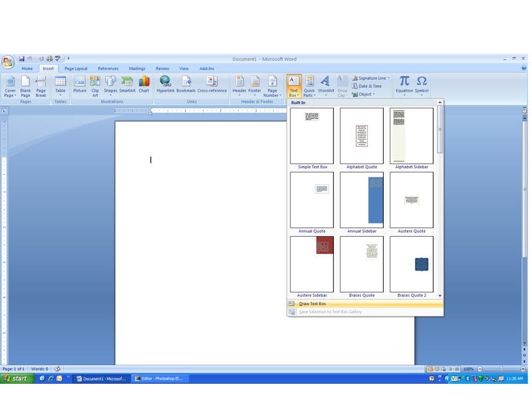Insert a Cross-reference
The width and height of the screenshot is (532, 419).
point(212,83)
